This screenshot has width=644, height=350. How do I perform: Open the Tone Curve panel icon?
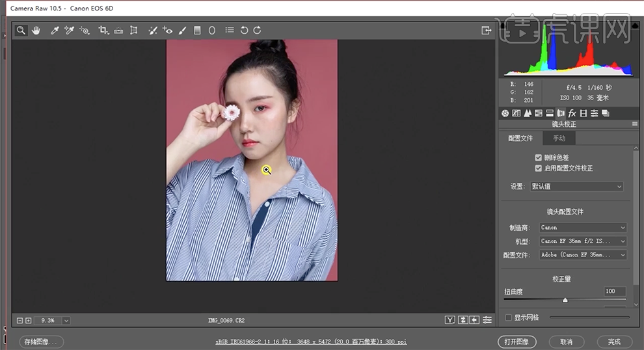tap(517, 113)
